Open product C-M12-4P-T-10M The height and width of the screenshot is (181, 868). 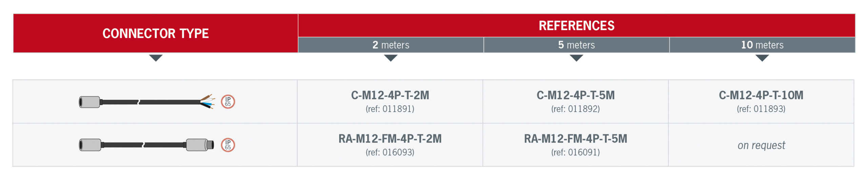pyautogui.click(x=761, y=95)
